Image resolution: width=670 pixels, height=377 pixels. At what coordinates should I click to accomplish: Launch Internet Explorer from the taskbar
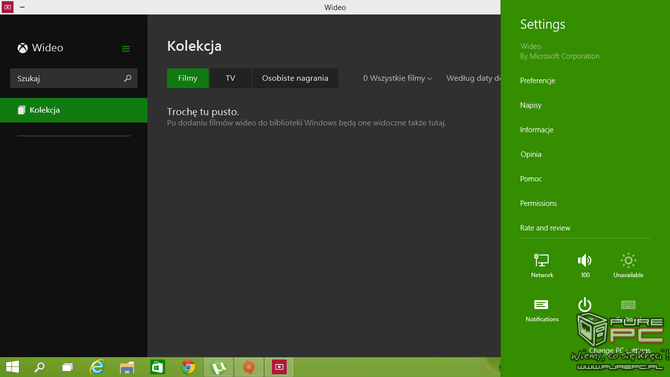point(97,367)
